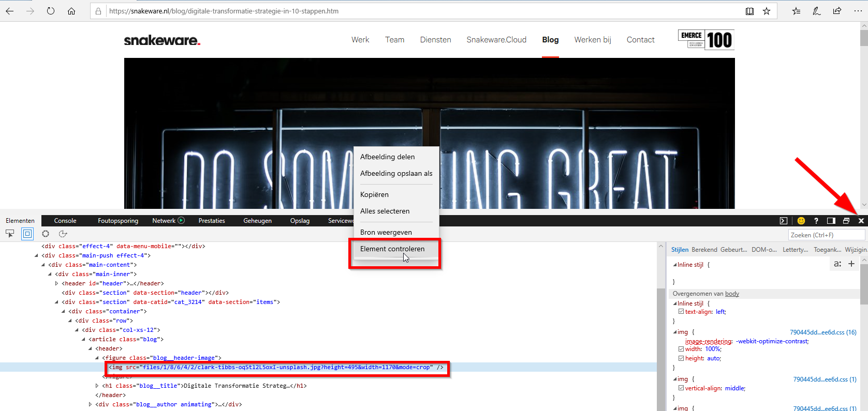
Task: Click the color picker circle icon in DevTools
Action: [46, 234]
